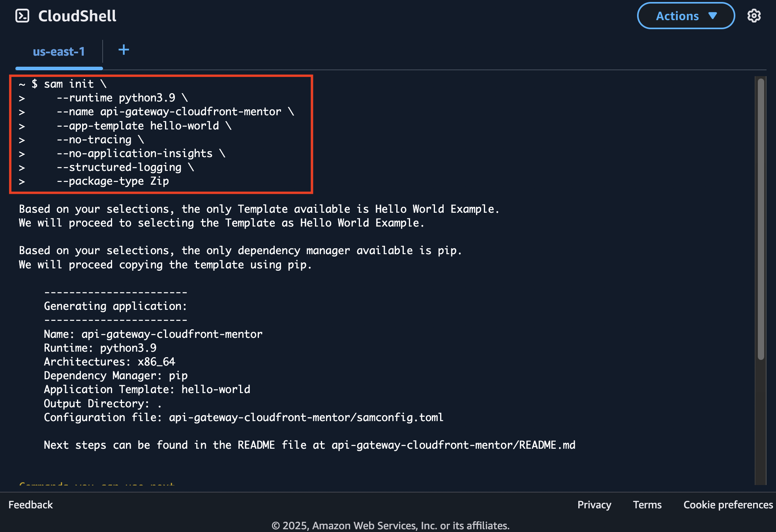
Task: Click the '--package-type Zip' line
Action: coord(112,181)
